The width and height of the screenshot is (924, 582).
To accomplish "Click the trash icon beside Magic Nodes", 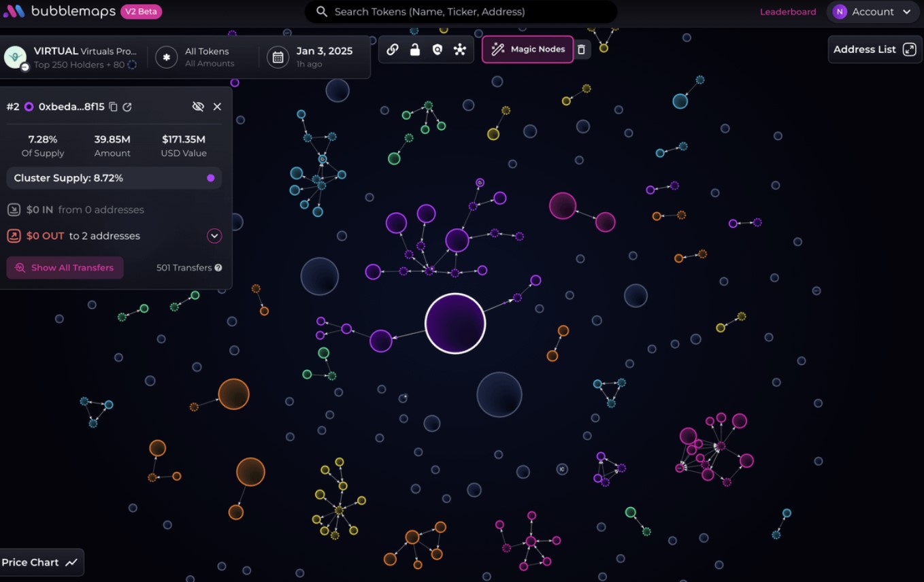I will (581, 50).
